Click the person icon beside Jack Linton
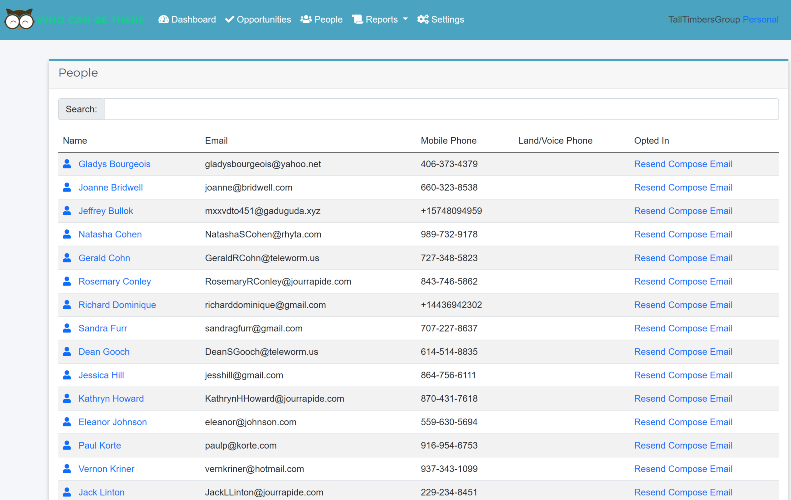The width and height of the screenshot is (791, 500). coord(67,492)
